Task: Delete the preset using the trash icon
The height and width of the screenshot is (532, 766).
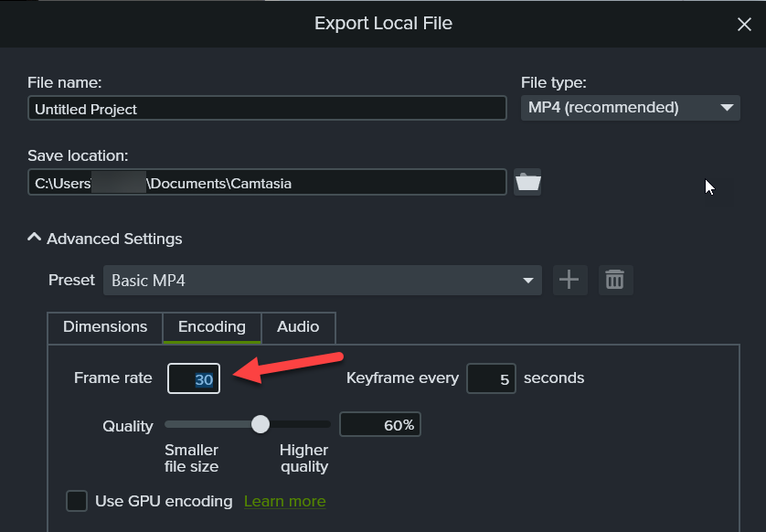Action: click(615, 280)
